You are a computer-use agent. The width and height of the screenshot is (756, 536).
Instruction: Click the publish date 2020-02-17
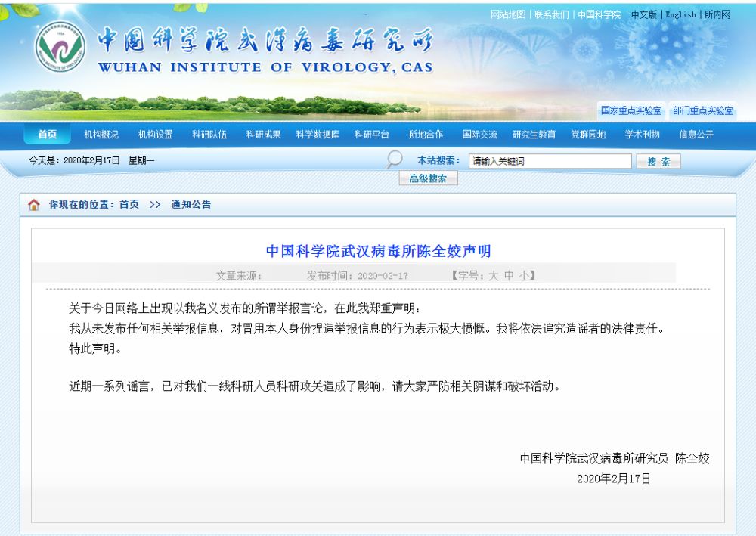click(x=383, y=276)
